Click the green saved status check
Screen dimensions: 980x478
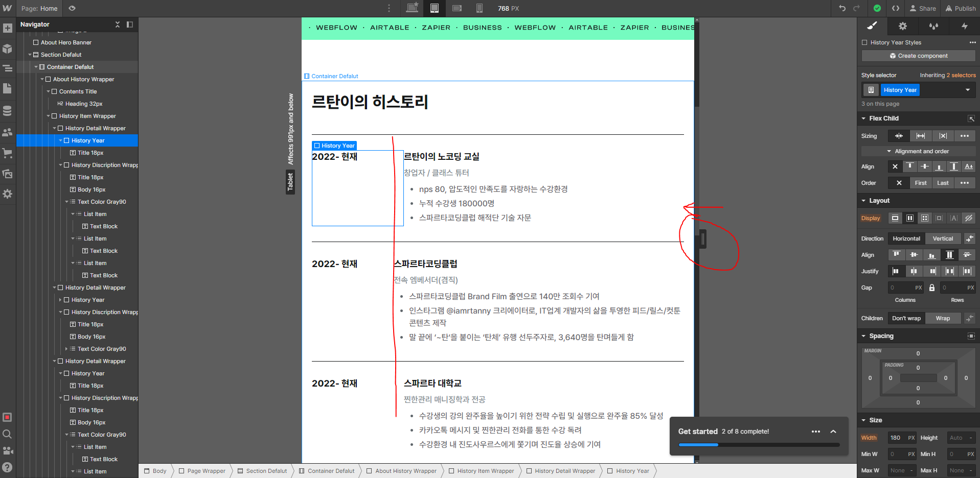pos(877,8)
